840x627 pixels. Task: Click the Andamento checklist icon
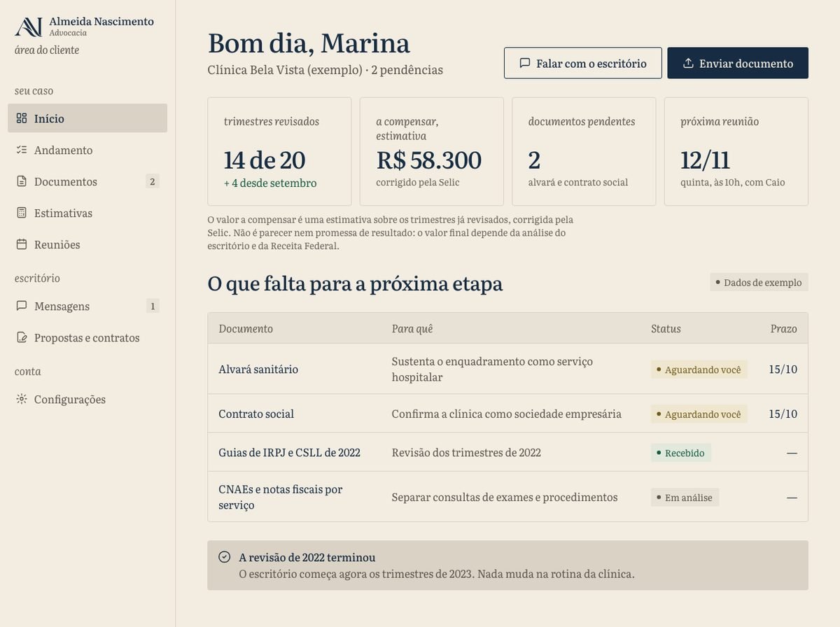point(22,150)
